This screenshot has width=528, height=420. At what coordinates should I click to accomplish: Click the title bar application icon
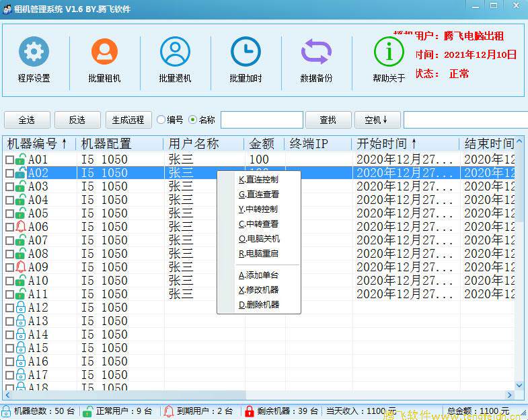click(x=7, y=9)
